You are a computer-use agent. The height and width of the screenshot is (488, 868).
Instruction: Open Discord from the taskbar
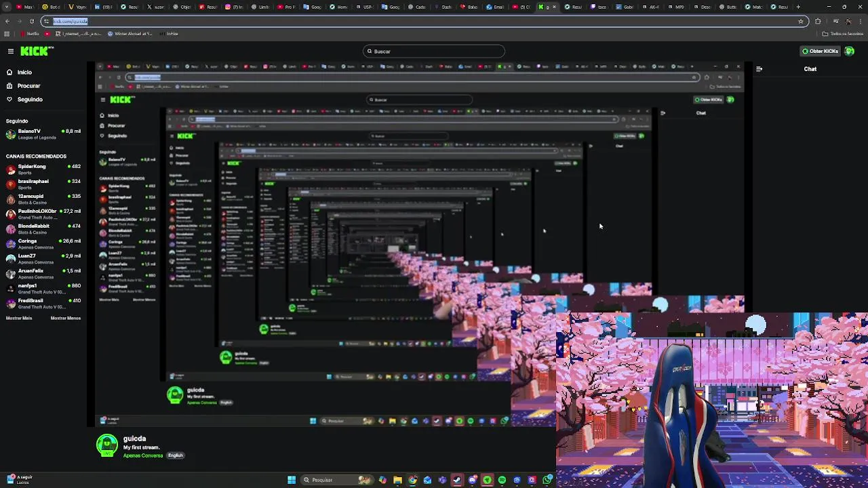[472, 480]
